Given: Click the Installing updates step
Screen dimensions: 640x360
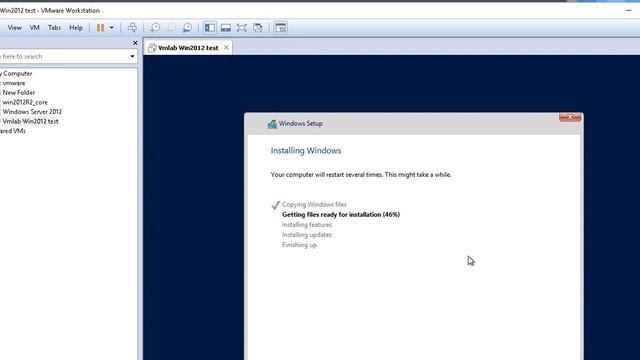Looking at the screenshot, I should point(307,235).
